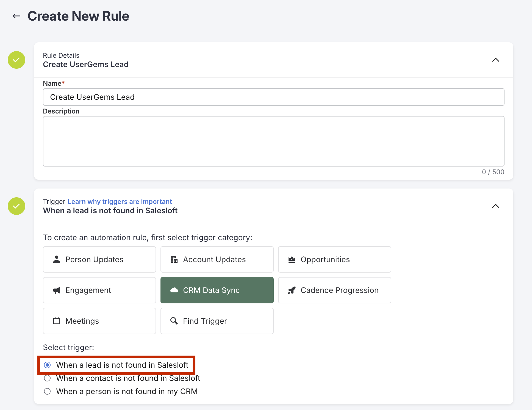
Task: Click the Select trigger: label
Action: pos(68,347)
